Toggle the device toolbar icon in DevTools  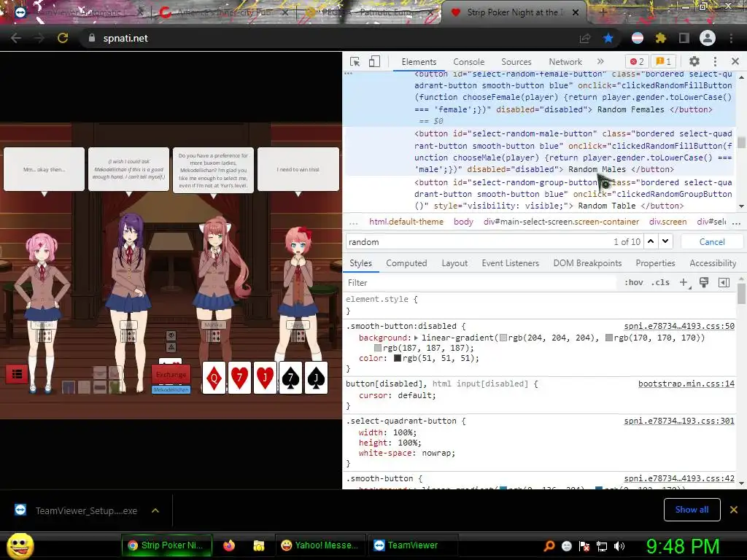(x=374, y=61)
